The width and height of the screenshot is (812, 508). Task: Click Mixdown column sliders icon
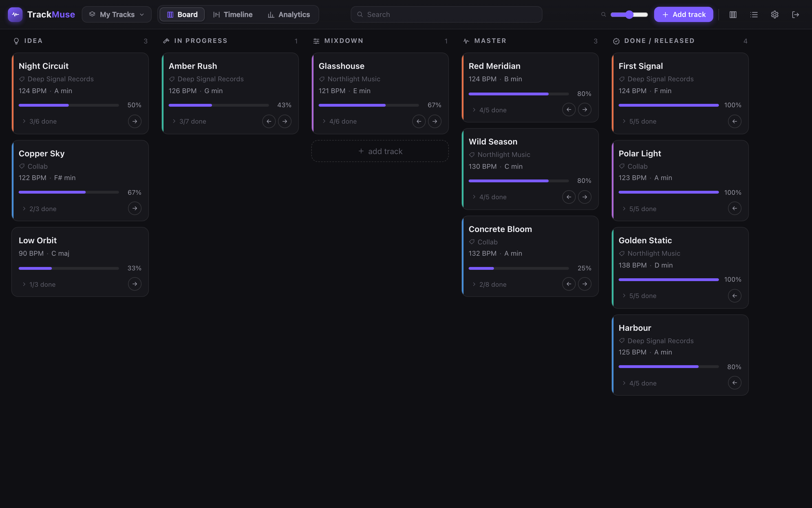point(316,41)
